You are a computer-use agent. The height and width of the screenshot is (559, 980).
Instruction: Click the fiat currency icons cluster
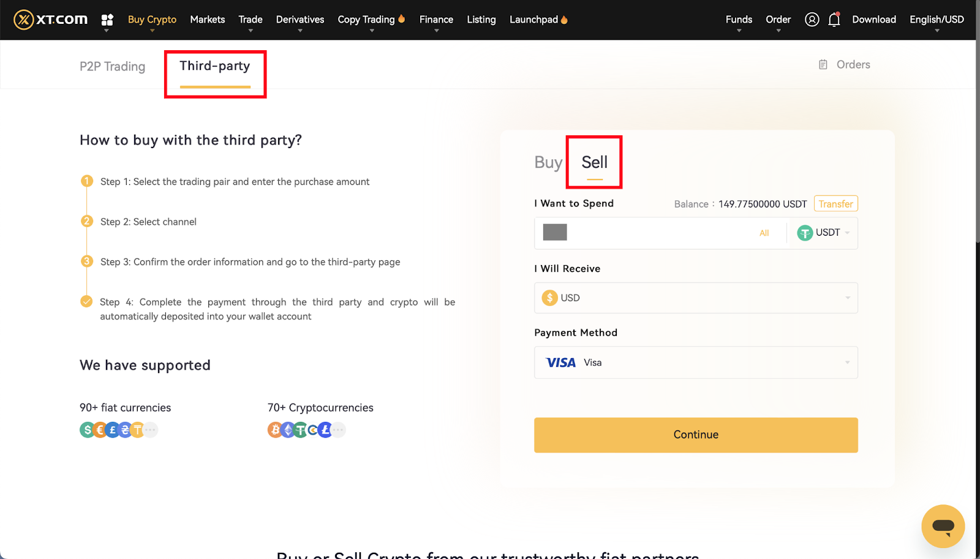click(x=118, y=430)
